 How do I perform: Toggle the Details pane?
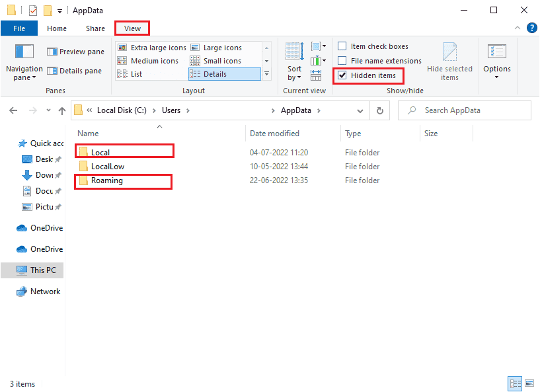(x=75, y=71)
